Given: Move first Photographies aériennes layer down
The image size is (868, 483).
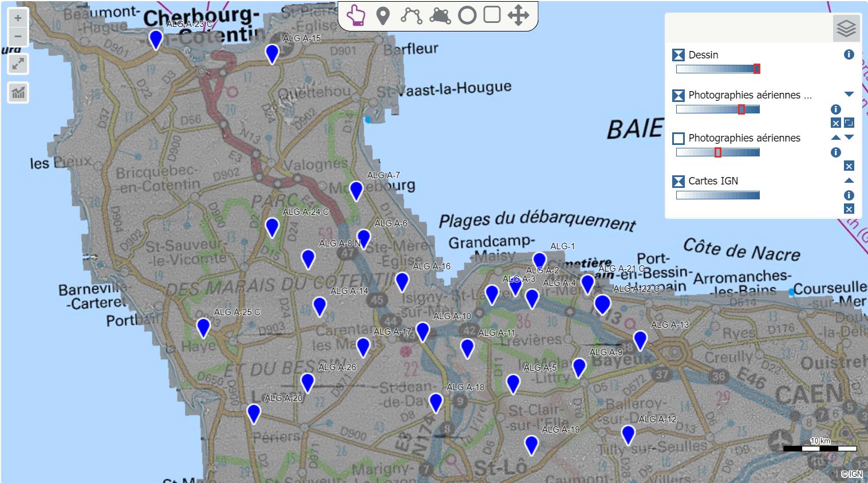Looking at the screenshot, I should (x=849, y=95).
